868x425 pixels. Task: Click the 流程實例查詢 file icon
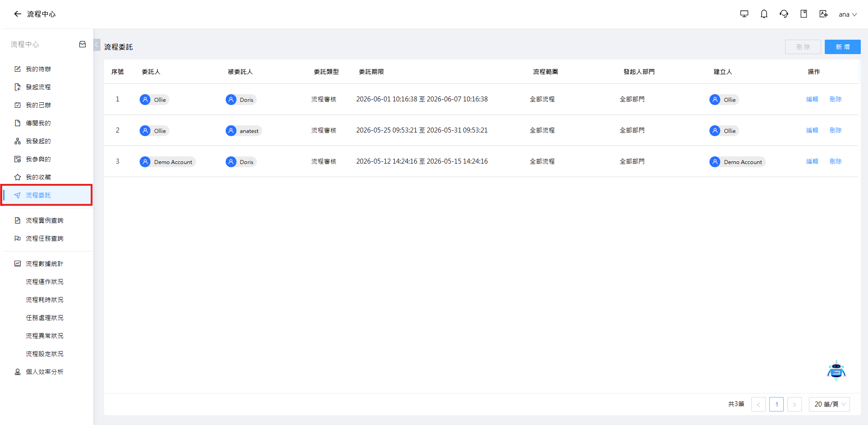point(18,220)
